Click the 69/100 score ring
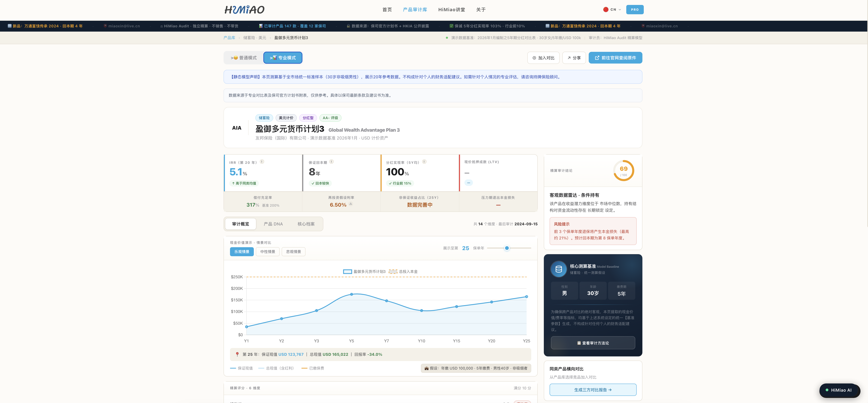The width and height of the screenshot is (868, 403). pos(624,171)
